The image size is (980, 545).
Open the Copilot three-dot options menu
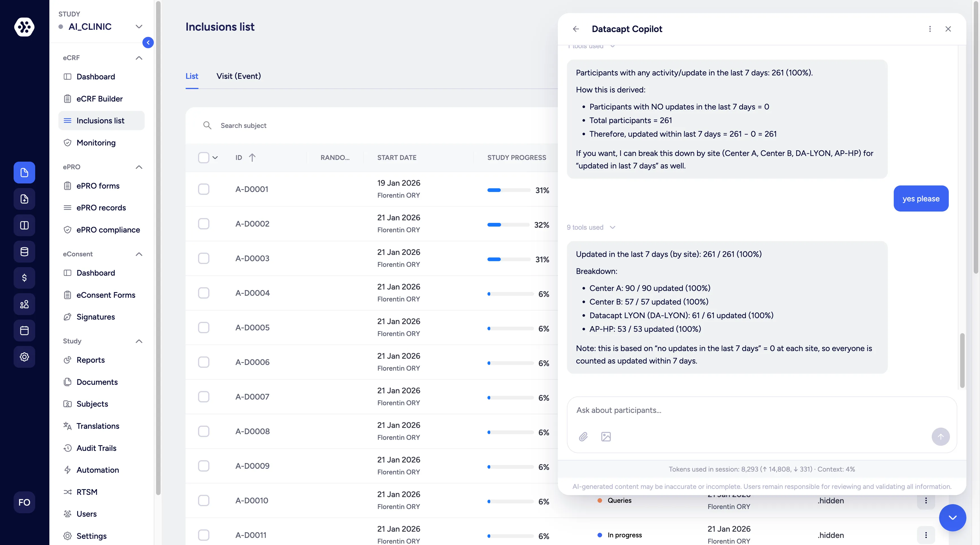click(930, 29)
